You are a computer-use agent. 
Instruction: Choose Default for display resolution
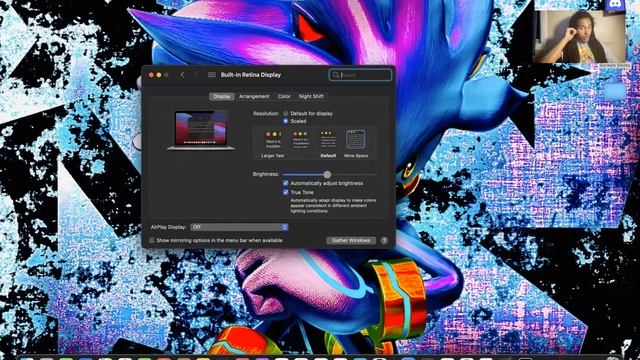coord(286,113)
